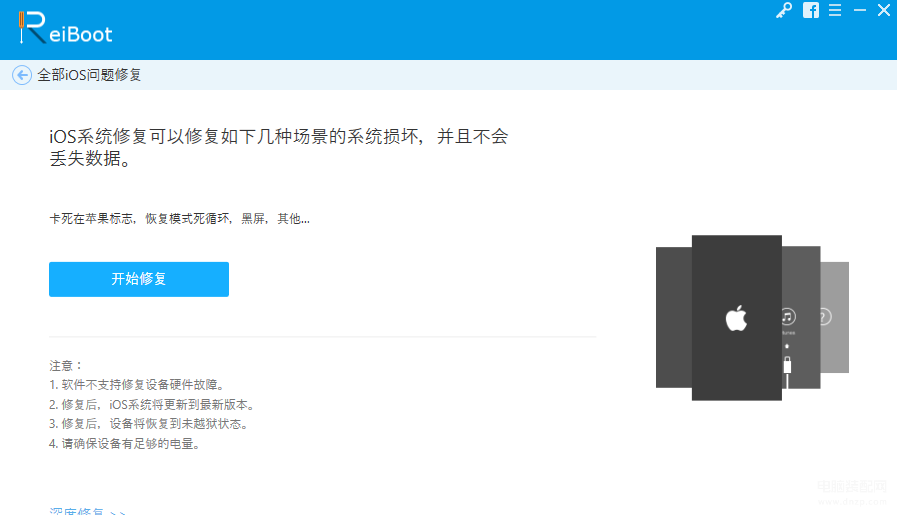The image size is (897, 515).
Task: Minimize the ReiBoot window
Action: tap(860, 10)
